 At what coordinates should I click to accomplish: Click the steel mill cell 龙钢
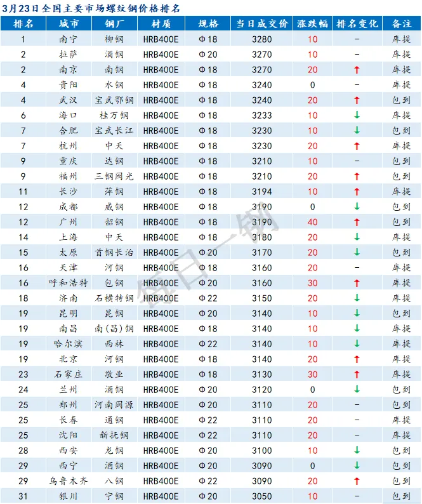coord(114,451)
